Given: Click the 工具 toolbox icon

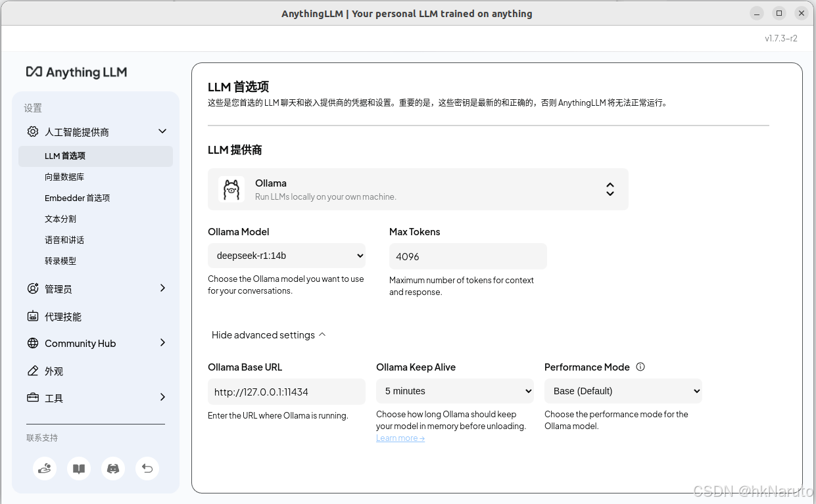Looking at the screenshot, I should click(33, 398).
